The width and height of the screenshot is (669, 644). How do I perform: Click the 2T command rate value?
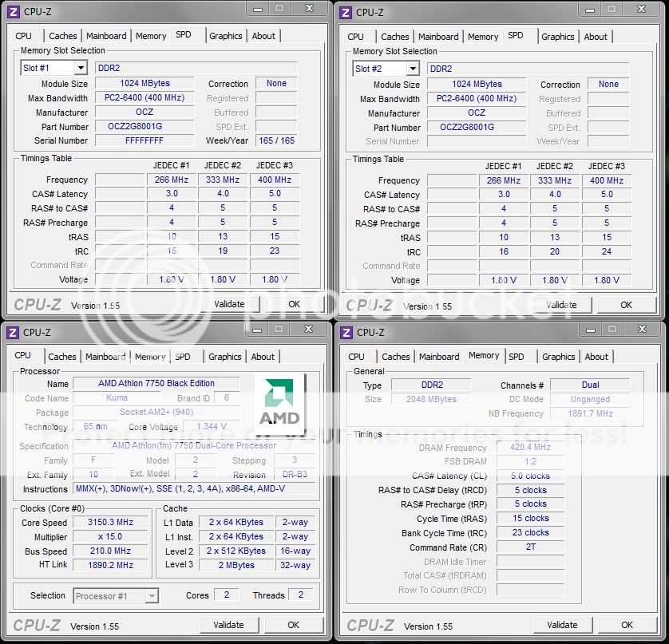tap(530, 547)
